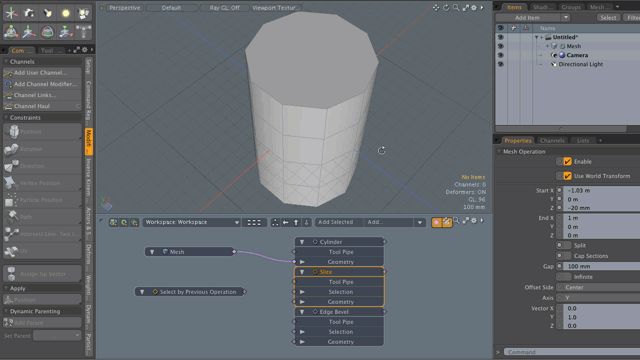Click the schematic left arrow icon
The width and height of the screenshot is (640, 360).
pyautogui.click(x=286, y=222)
